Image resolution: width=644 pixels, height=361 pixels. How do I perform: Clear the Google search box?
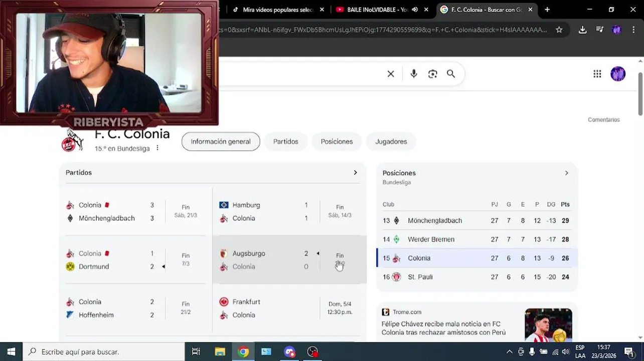391,74
